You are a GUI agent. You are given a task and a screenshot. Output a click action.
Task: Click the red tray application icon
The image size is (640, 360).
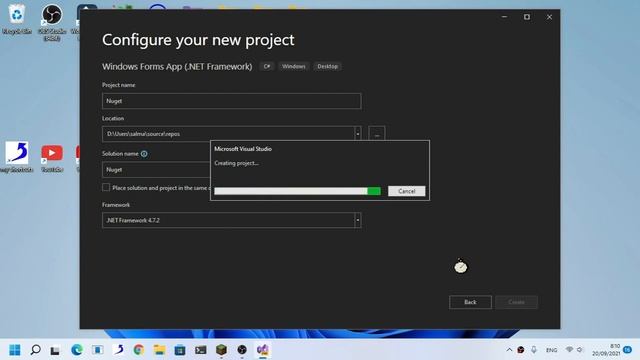pyautogui.click(x=521, y=350)
